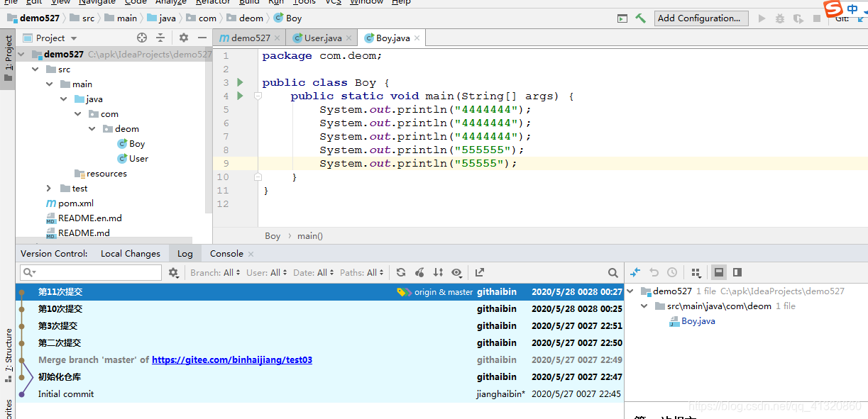
Task: Click Sogou input method icon
Action: pos(833,9)
